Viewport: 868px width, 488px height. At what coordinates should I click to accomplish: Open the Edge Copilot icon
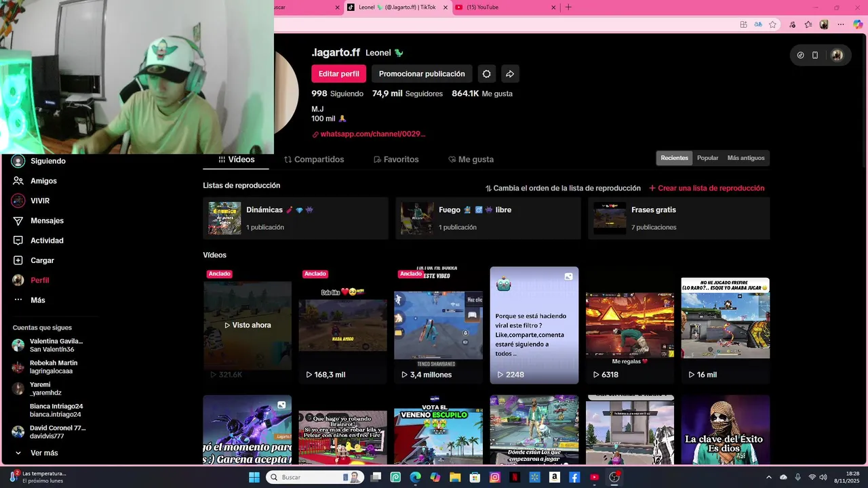[857, 24]
